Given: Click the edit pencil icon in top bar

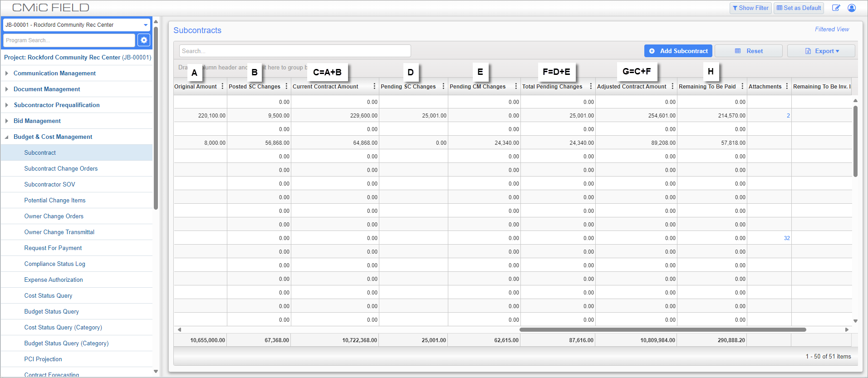Looking at the screenshot, I should point(836,8).
